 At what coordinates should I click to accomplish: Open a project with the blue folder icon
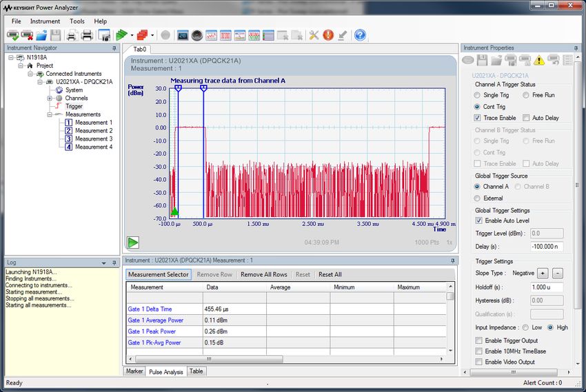41,35
